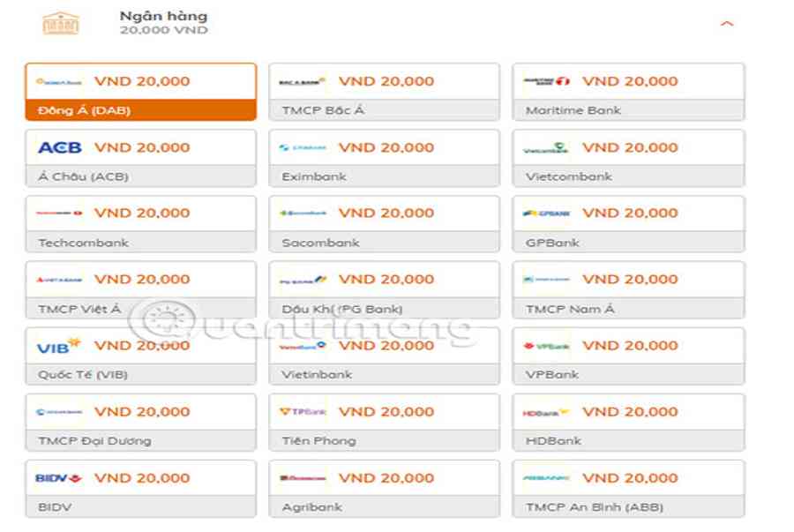Screen dimensions: 794x532
Task: Choose the Maritime Bank label
Action: 573,110
